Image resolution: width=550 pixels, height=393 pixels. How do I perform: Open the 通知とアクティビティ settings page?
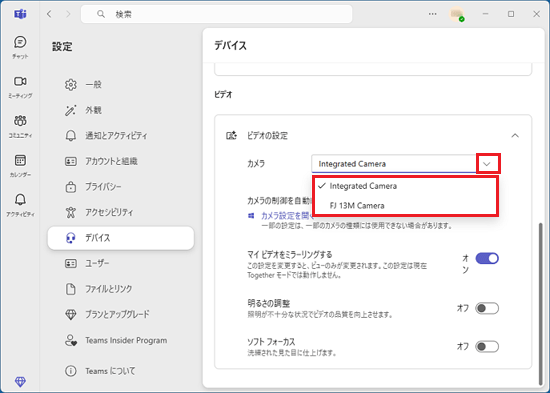[121, 136]
